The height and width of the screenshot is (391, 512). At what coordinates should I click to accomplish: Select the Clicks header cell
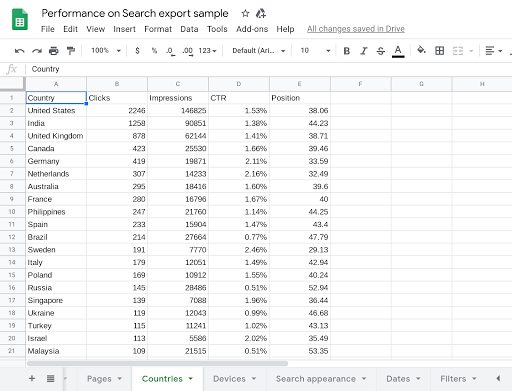(x=117, y=98)
